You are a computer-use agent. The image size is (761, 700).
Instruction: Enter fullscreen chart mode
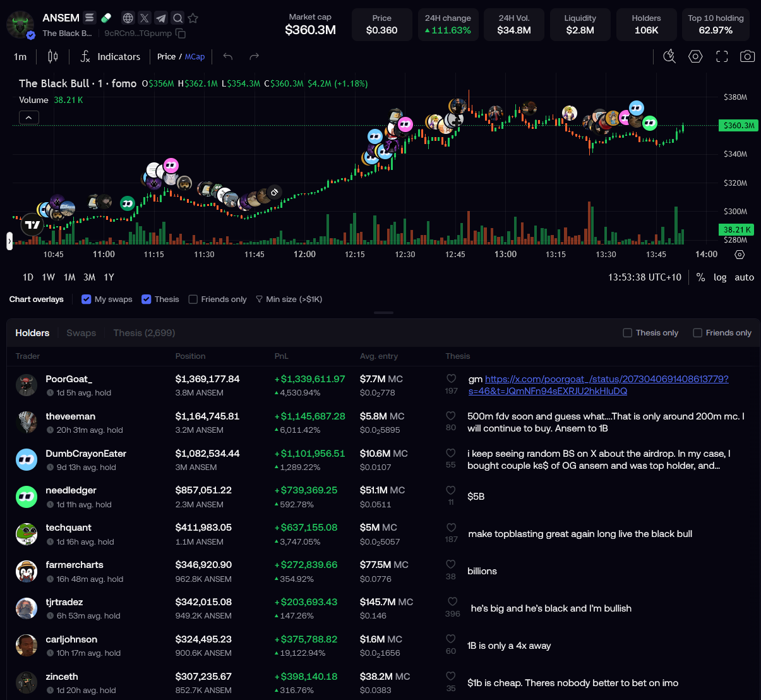(722, 57)
